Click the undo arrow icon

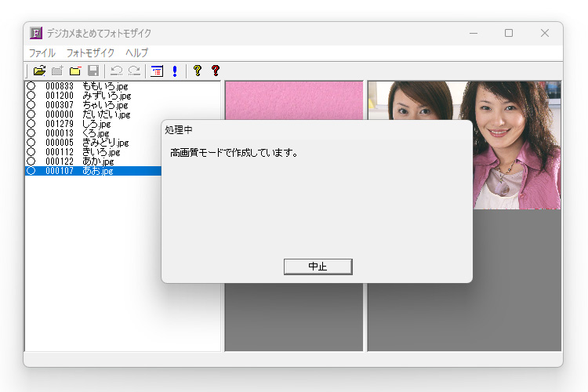(x=116, y=71)
